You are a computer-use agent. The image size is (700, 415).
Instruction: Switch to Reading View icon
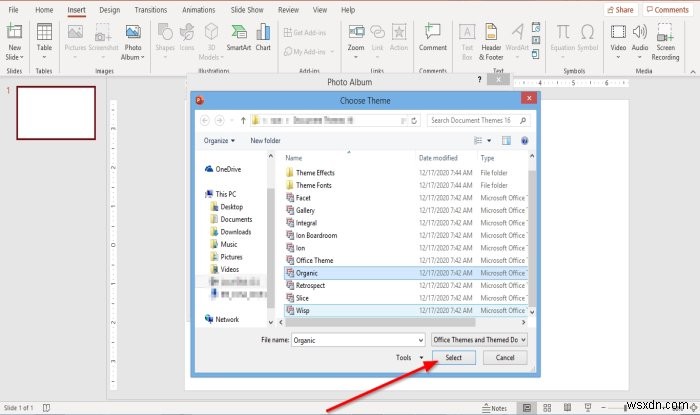pos(567,408)
